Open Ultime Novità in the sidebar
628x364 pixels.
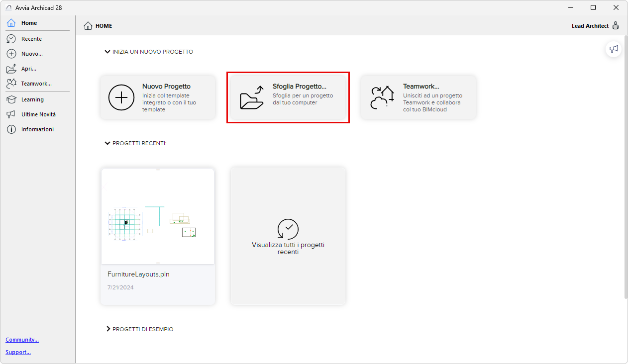(37, 114)
